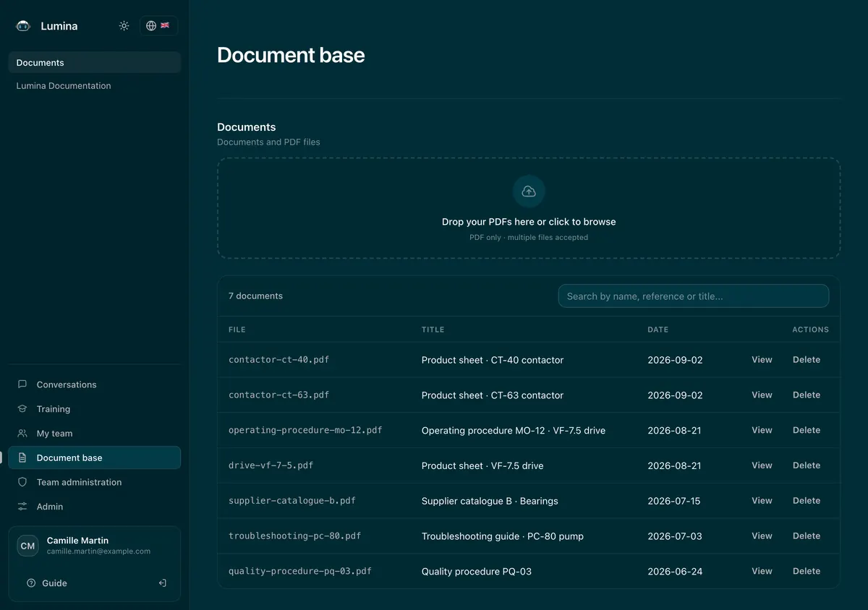This screenshot has height=610, width=868.
Task: Click the Conversations chat bubble icon
Action: (22, 385)
